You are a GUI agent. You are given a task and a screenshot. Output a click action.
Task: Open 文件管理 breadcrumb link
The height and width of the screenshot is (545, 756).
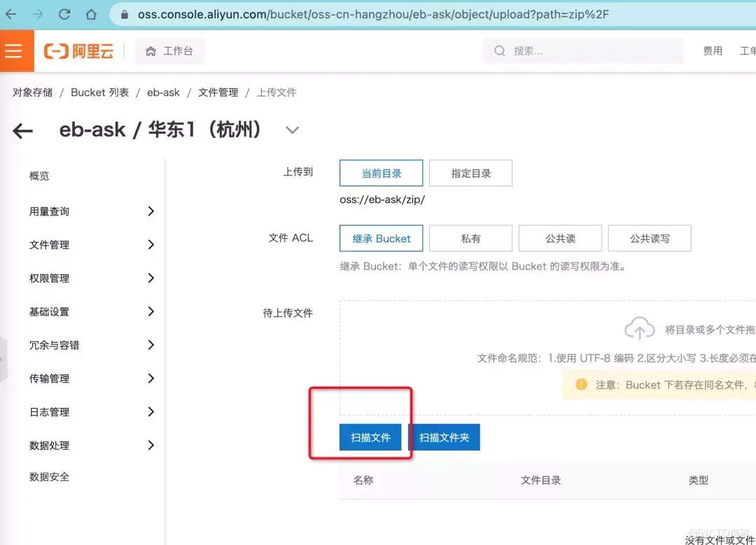click(x=218, y=92)
